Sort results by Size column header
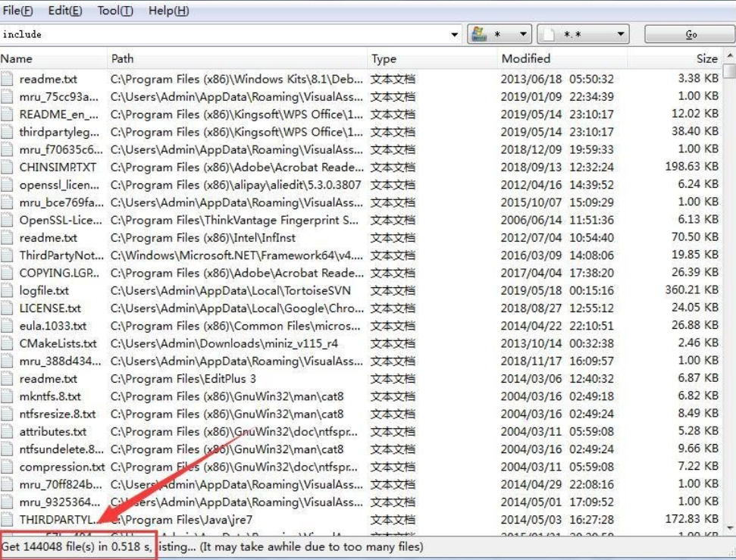Viewport: 736px width, 560px height. (x=675, y=58)
